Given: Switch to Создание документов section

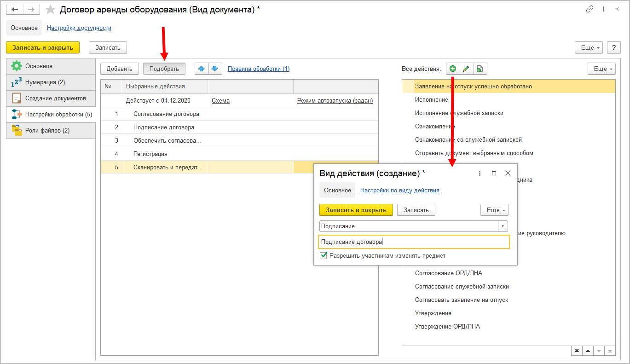Looking at the screenshot, I should click(x=51, y=98).
